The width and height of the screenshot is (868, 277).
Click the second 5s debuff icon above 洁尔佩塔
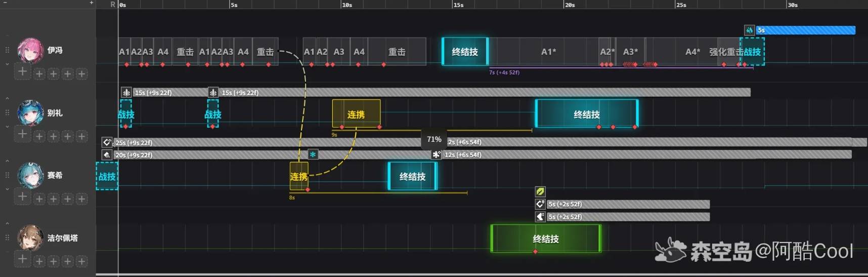[540, 217]
